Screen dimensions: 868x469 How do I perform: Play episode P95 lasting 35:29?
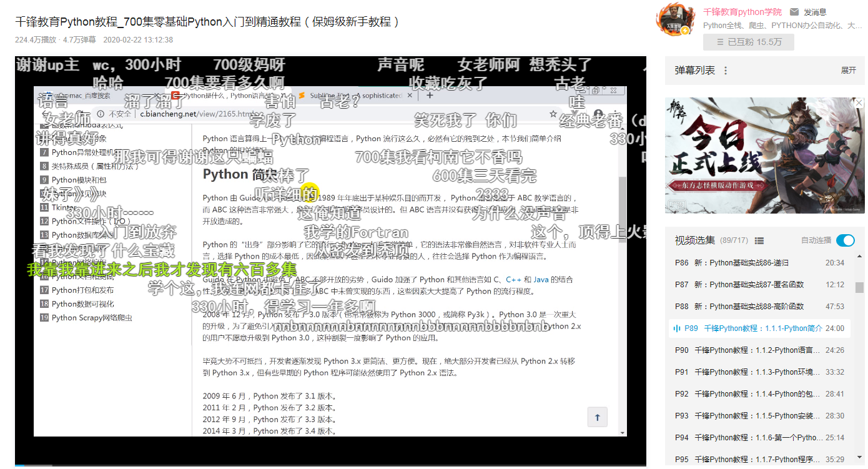click(760, 460)
